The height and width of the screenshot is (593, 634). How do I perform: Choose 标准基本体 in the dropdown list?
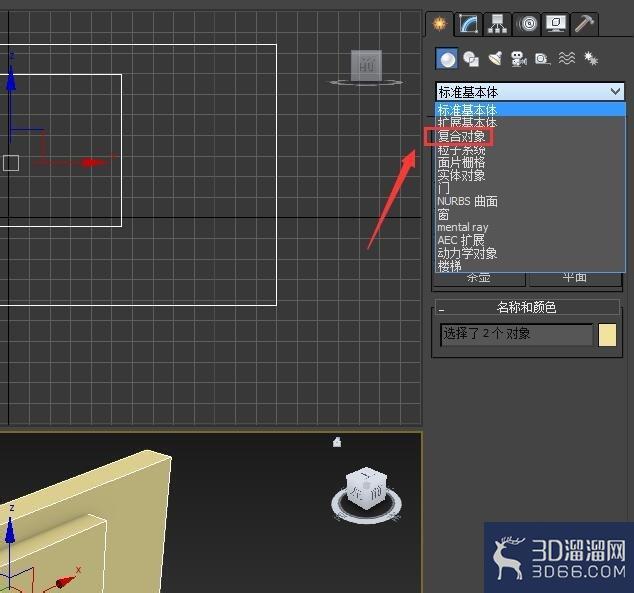click(x=530, y=110)
